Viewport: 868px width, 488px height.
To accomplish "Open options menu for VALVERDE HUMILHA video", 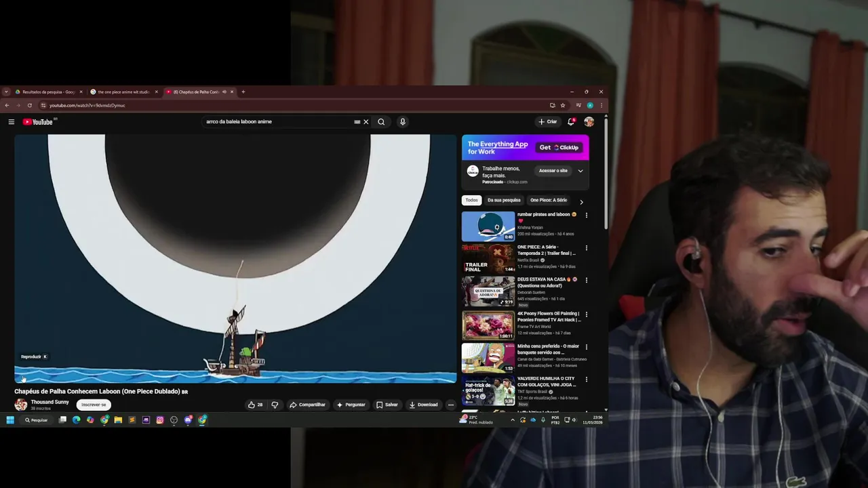I will (x=587, y=379).
